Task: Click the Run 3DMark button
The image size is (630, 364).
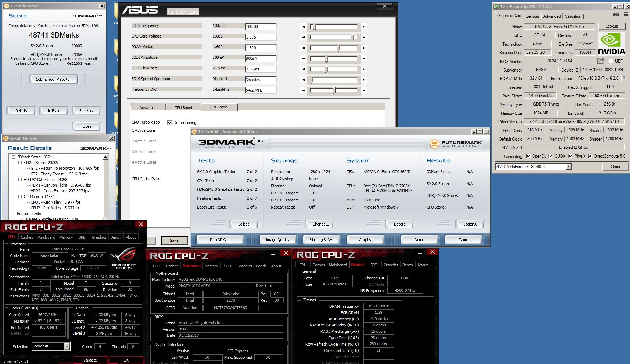Action: click(220, 240)
